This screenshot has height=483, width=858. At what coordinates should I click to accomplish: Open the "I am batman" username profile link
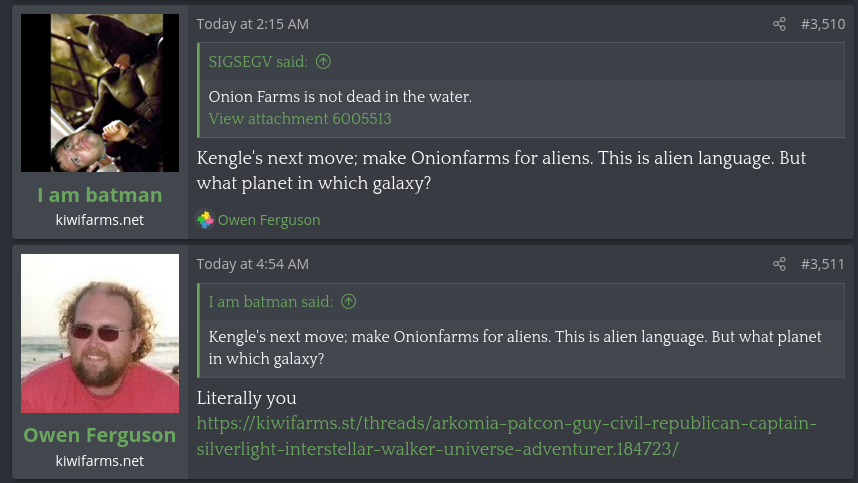tap(100, 194)
